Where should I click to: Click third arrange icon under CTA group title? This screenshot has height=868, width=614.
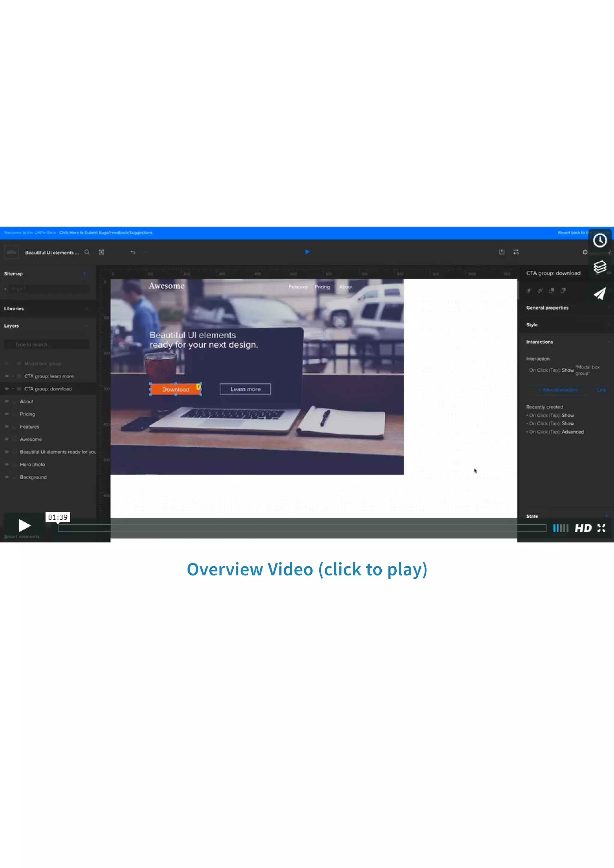click(x=552, y=290)
